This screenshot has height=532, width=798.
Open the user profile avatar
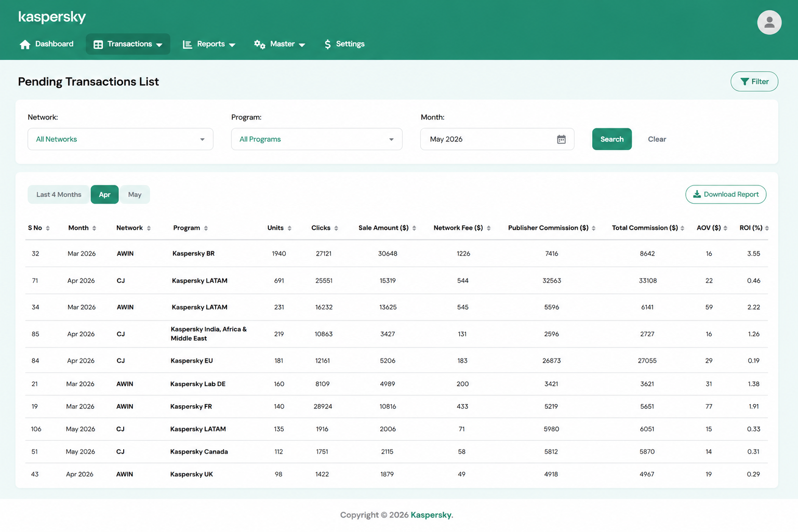pos(769,22)
